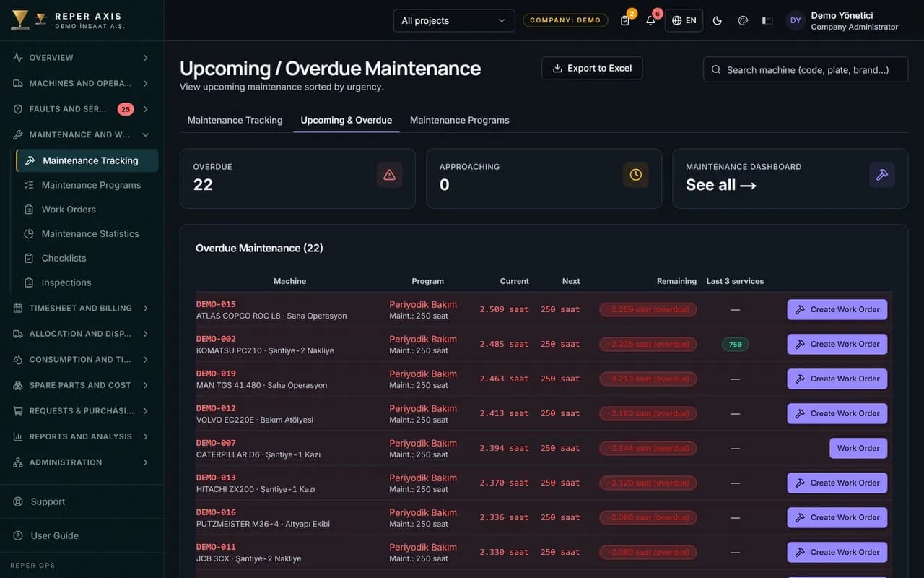The height and width of the screenshot is (578, 924).
Task: Open the Maintenance Programs tab
Action: [x=460, y=120]
